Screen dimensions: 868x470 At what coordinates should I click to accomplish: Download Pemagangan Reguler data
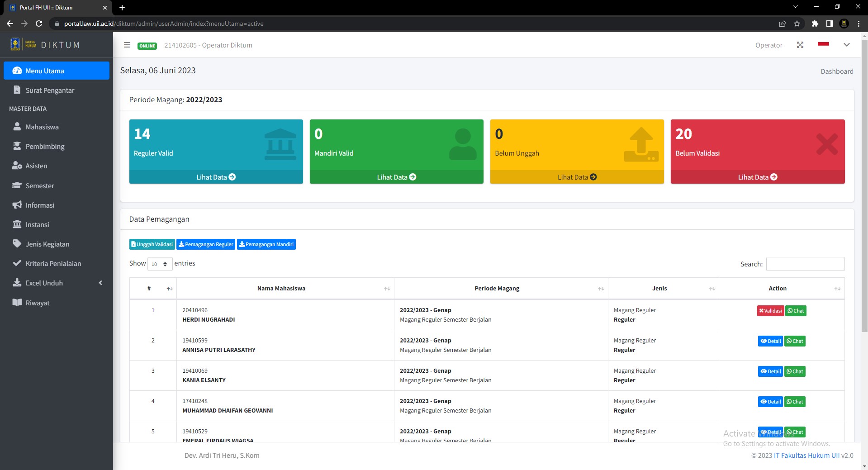[206, 244]
